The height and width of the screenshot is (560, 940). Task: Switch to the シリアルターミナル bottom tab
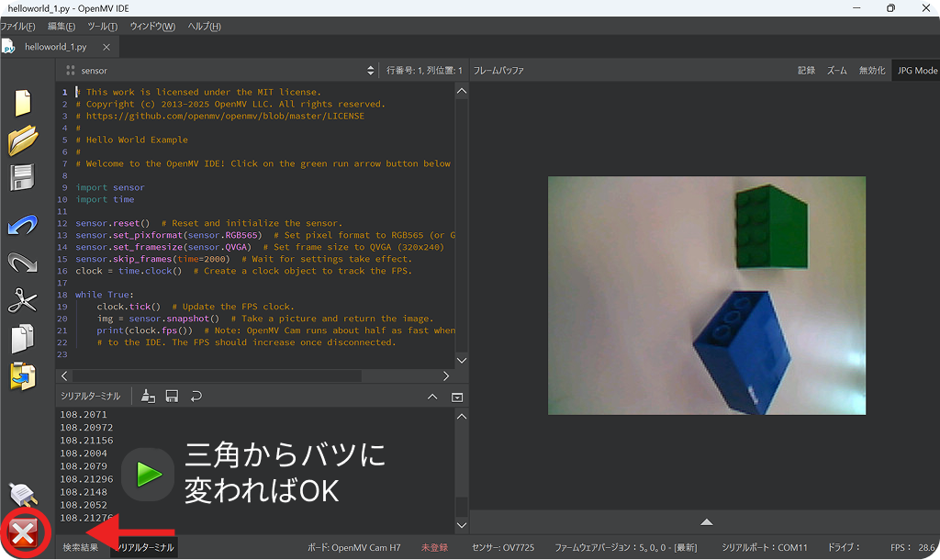(146, 547)
